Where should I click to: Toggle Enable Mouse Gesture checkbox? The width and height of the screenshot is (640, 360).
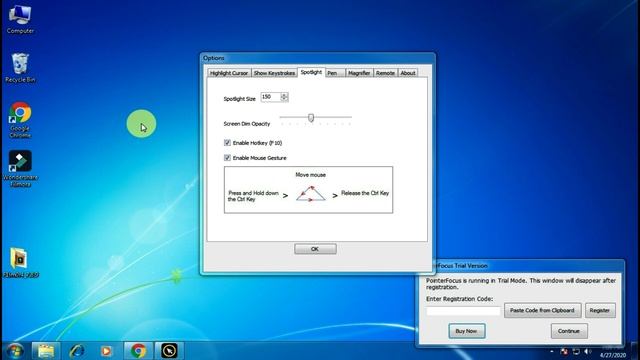(227, 158)
